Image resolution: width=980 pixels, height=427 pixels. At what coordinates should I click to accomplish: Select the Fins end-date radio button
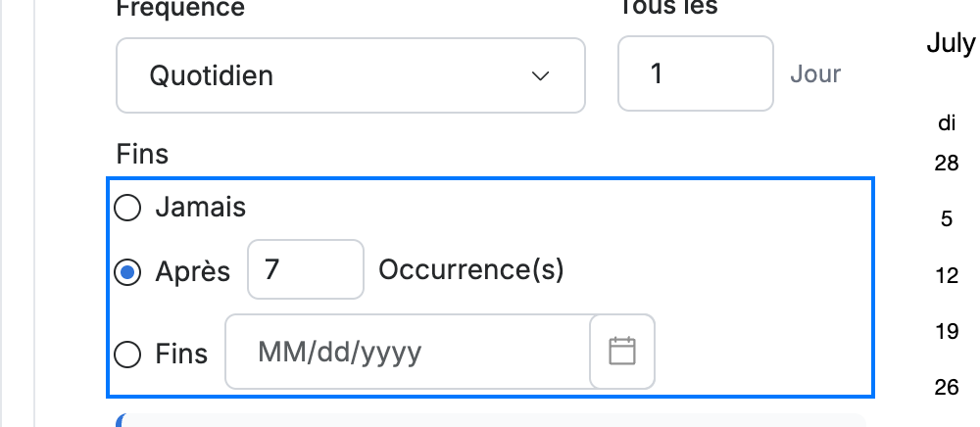pyautogui.click(x=127, y=355)
